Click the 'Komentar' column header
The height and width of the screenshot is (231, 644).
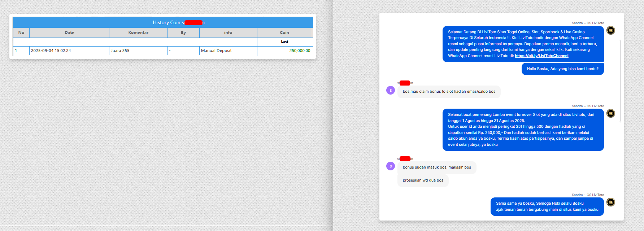coord(138,32)
